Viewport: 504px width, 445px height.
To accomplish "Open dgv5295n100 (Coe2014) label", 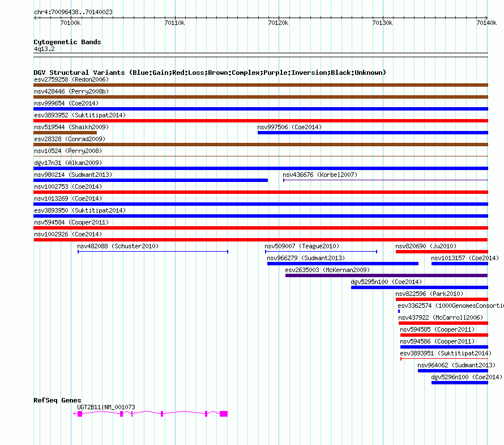I will tap(386, 282).
